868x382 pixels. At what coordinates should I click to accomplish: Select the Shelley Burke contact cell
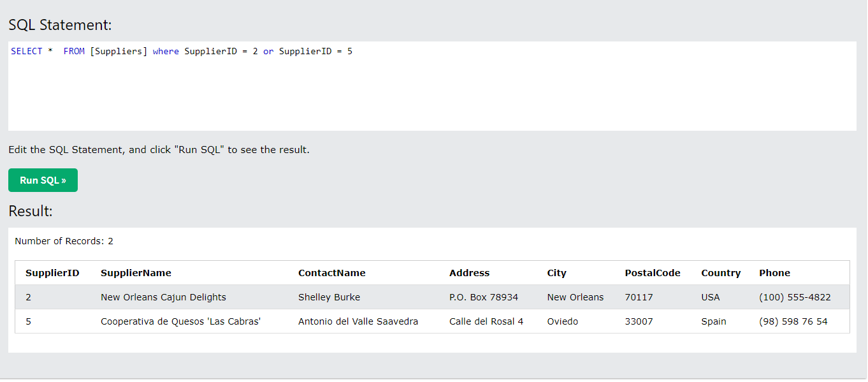click(329, 297)
